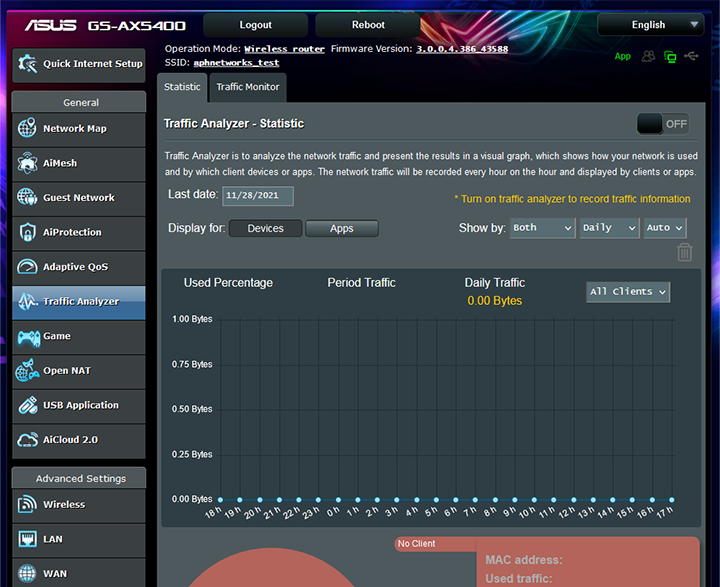Select the Statistic tab
This screenshot has width=720, height=587.
click(x=182, y=87)
